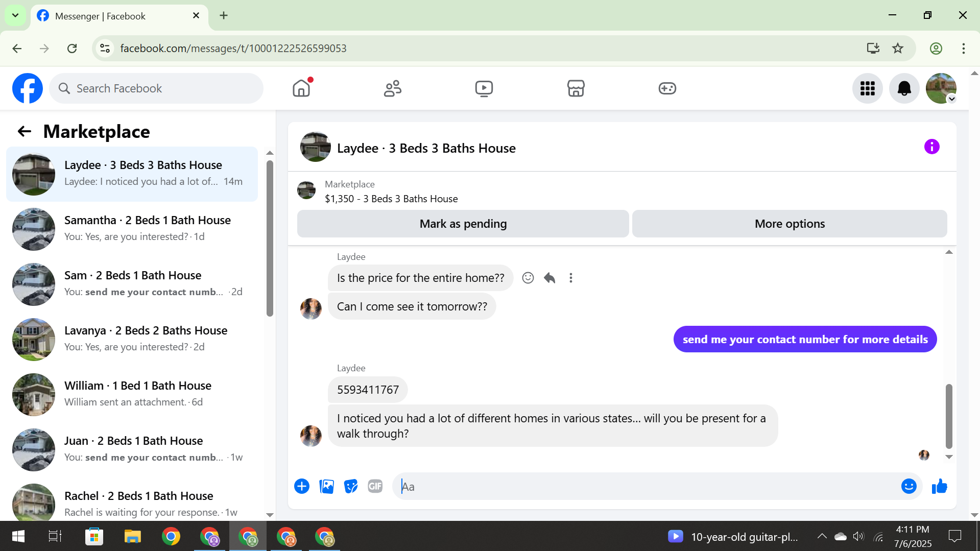
Task: Open More options for the listing
Action: pyautogui.click(x=790, y=224)
